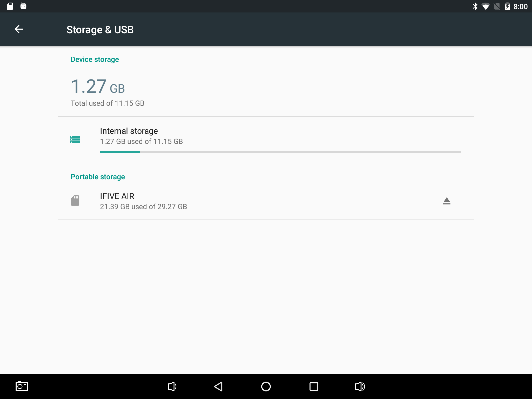The height and width of the screenshot is (399, 532).
Task: Tap the navigation bar Back triangle
Action: click(218, 387)
